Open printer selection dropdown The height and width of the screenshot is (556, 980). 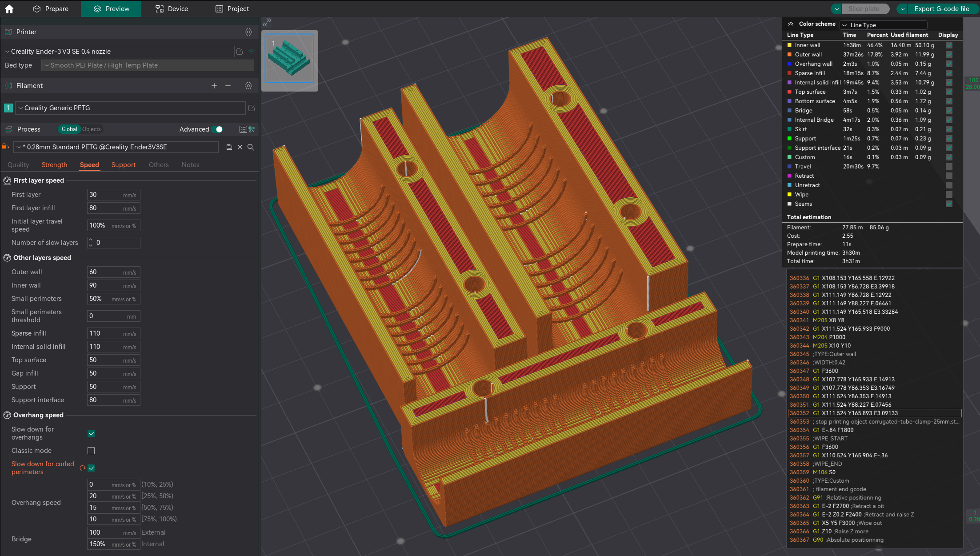point(118,52)
